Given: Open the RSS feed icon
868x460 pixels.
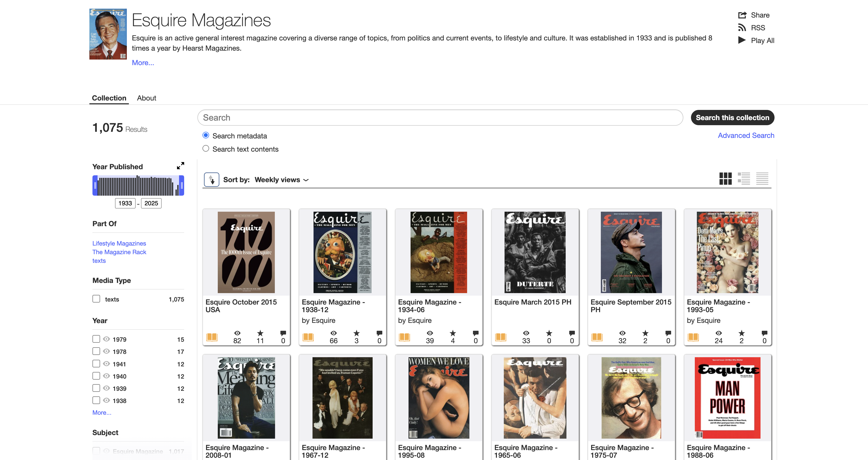Looking at the screenshot, I should 742,27.
